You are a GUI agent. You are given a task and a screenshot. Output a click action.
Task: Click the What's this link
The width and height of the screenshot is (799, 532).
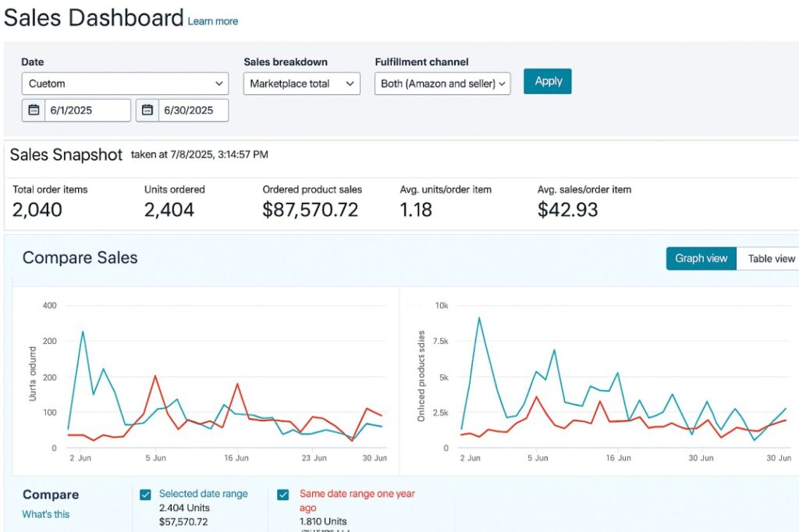point(46,514)
